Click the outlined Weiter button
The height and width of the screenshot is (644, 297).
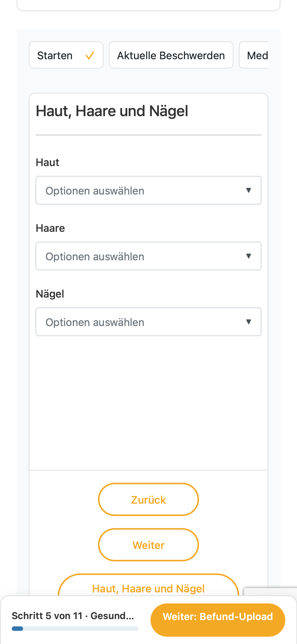pos(148,545)
